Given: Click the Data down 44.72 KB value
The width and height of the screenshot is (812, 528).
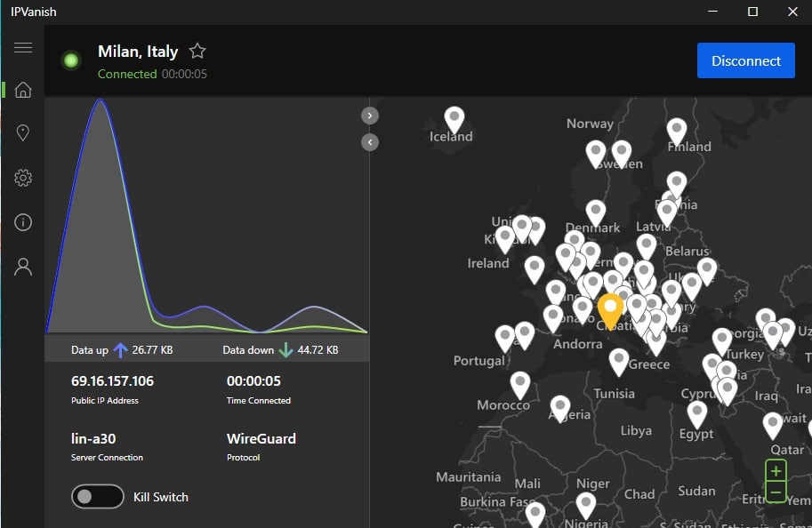Looking at the screenshot, I should click(318, 350).
